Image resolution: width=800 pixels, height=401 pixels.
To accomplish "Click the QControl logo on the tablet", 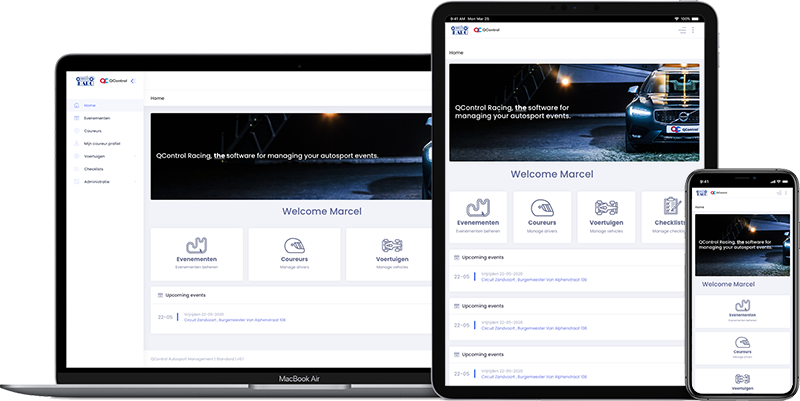I will coord(487,30).
